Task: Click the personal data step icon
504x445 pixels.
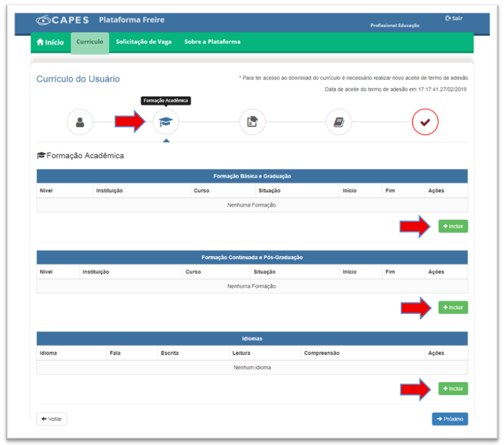Action: [x=80, y=122]
